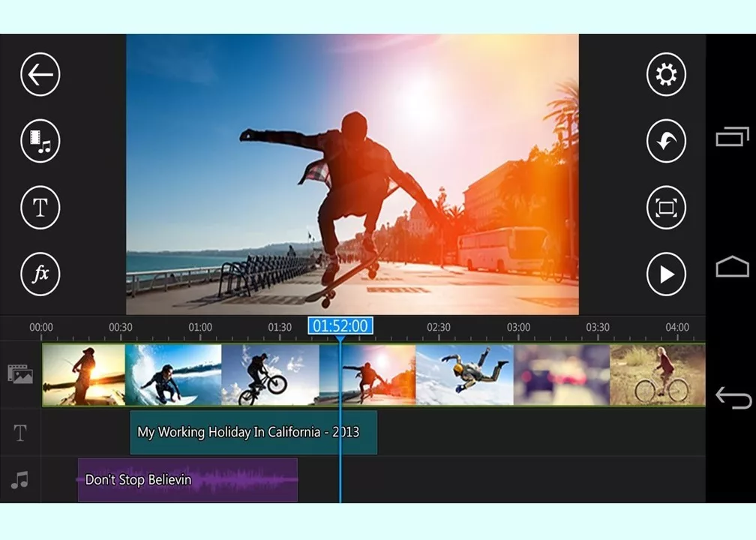Screen dimensions: 756x540
Task: Select the skydiver clip thumbnail
Action: (x=464, y=375)
